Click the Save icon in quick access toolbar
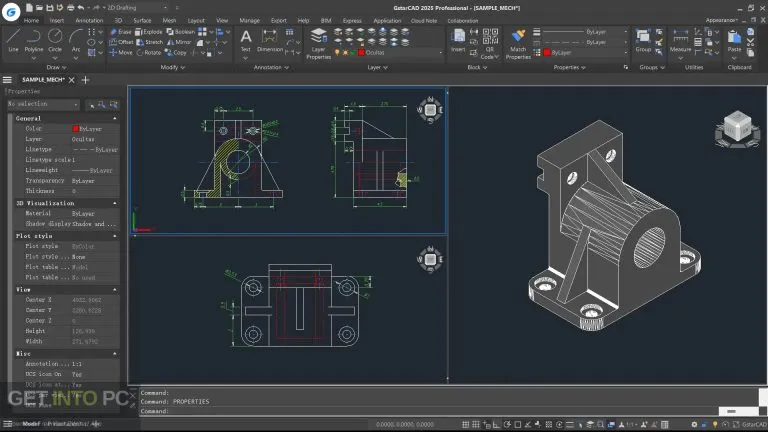 tap(49, 8)
